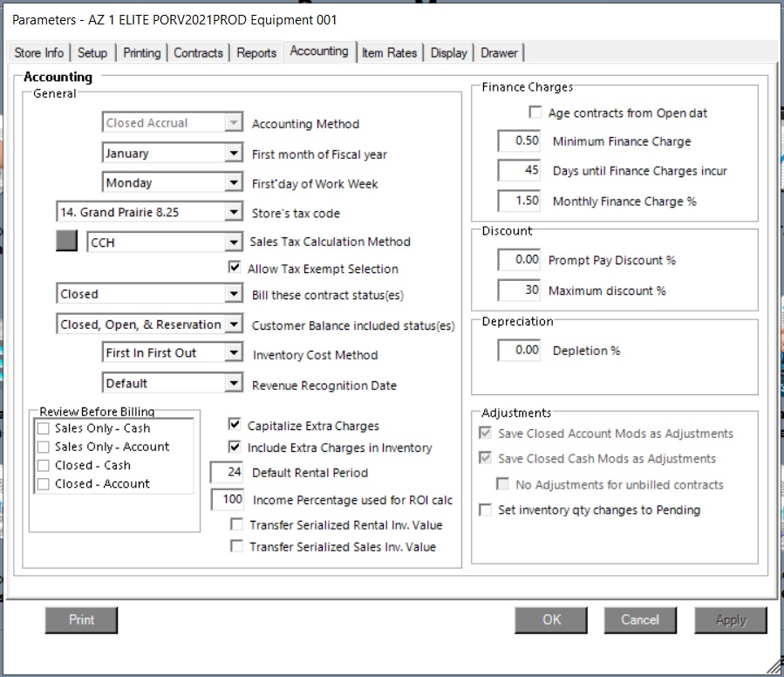Open the Inventory Cost Method dropdown

233,353
